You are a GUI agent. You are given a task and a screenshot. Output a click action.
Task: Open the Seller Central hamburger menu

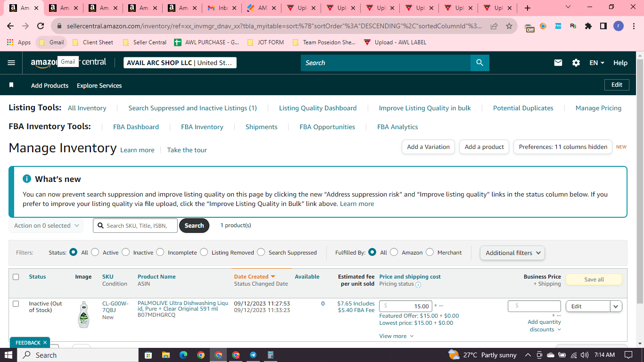11,63
